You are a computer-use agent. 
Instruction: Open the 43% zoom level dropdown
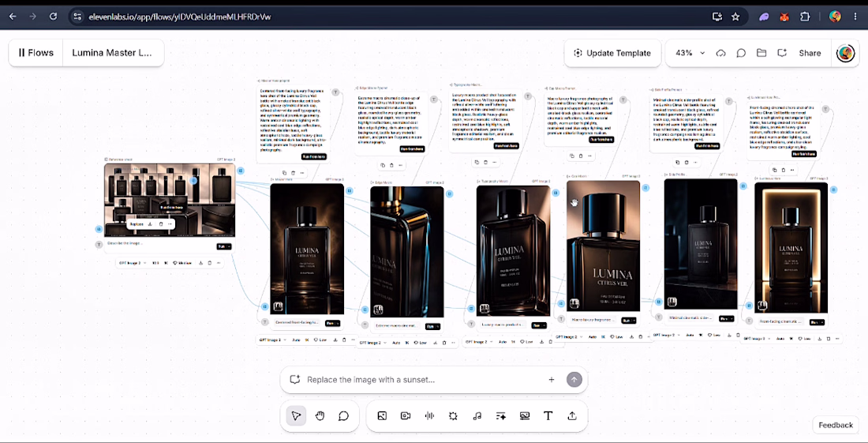click(x=690, y=53)
